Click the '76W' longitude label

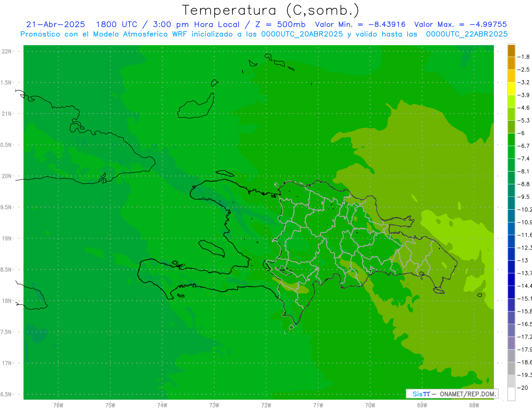tap(58, 405)
